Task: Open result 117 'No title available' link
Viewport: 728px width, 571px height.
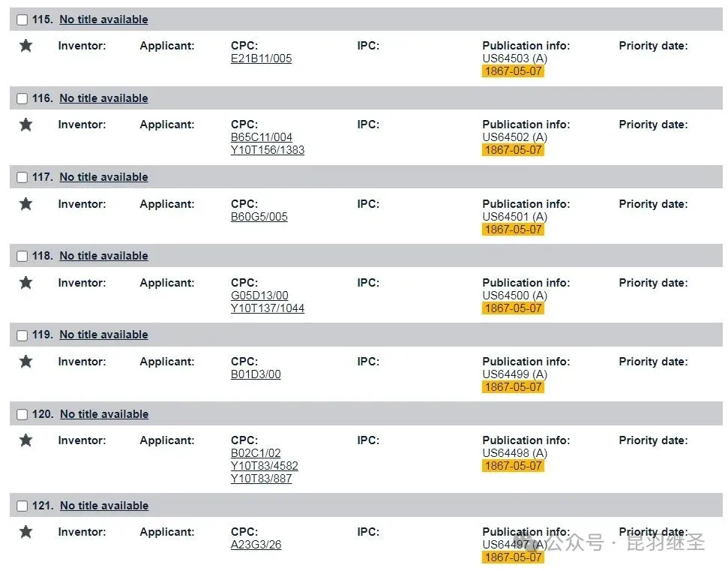Action: [103, 177]
